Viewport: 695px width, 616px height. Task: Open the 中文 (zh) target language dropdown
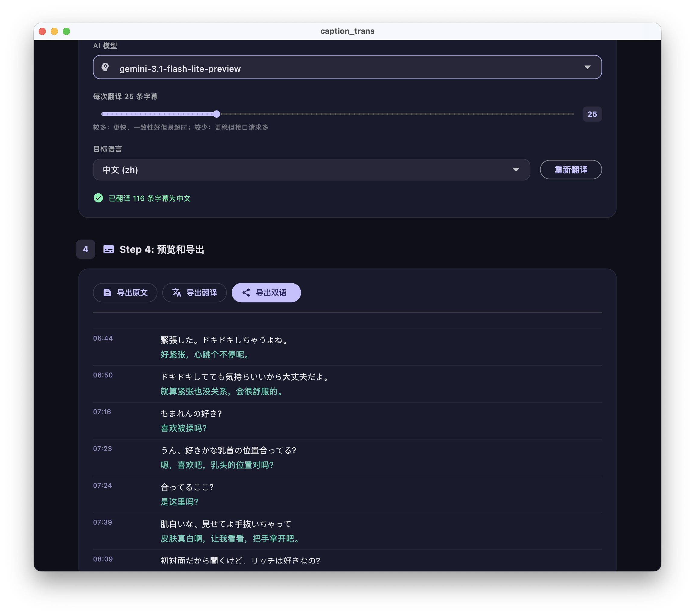click(311, 170)
